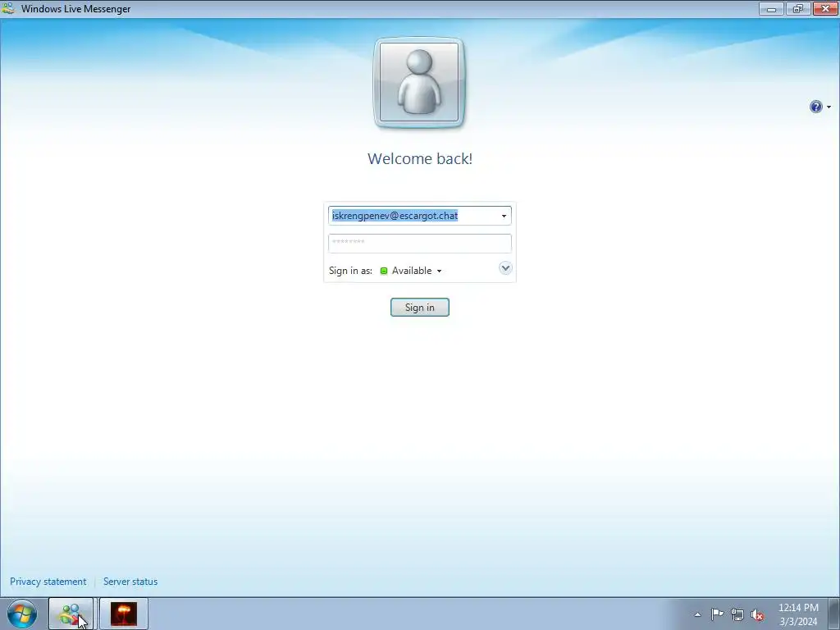Click the taskbar clock showing 12:14 PM
This screenshot has height=630, width=840.
click(x=798, y=614)
